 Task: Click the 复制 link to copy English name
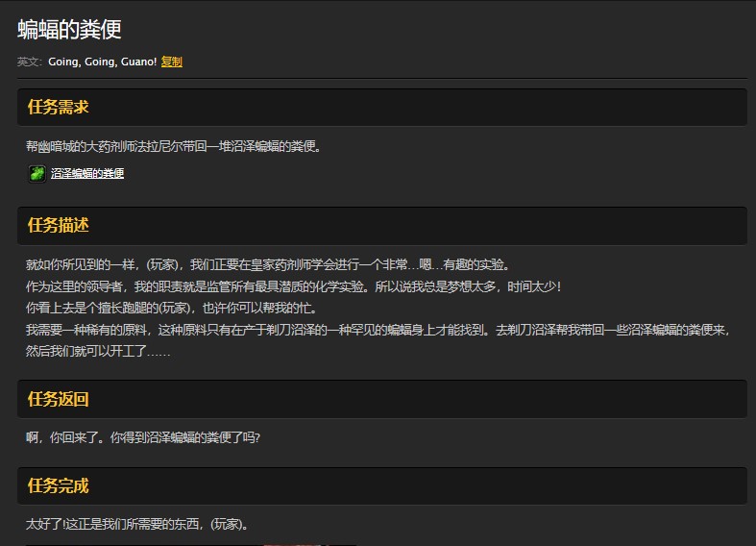click(x=172, y=62)
